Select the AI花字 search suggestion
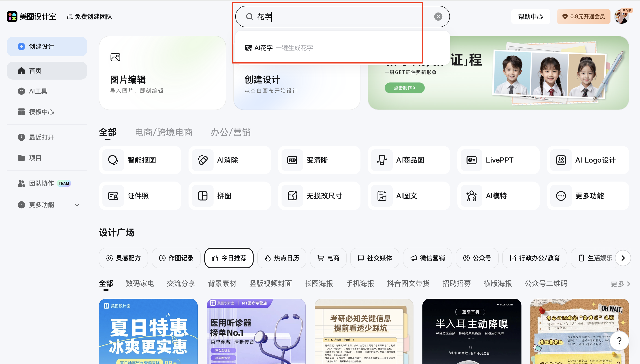The height and width of the screenshot is (364, 640). (342, 48)
